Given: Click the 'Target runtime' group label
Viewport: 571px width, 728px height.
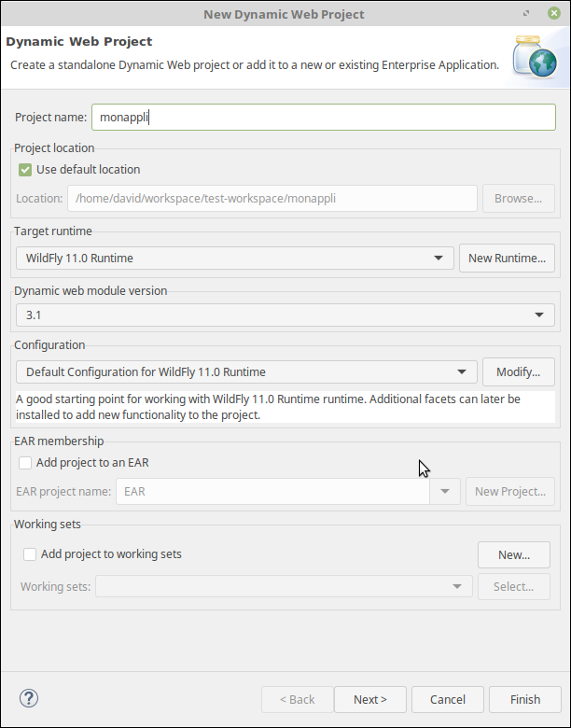Looking at the screenshot, I should point(53,231).
